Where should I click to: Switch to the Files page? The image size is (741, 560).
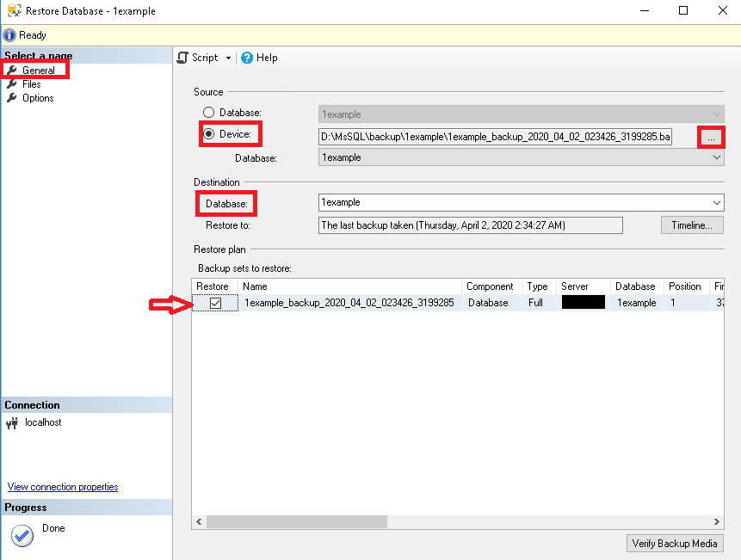[x=32, y=84]
